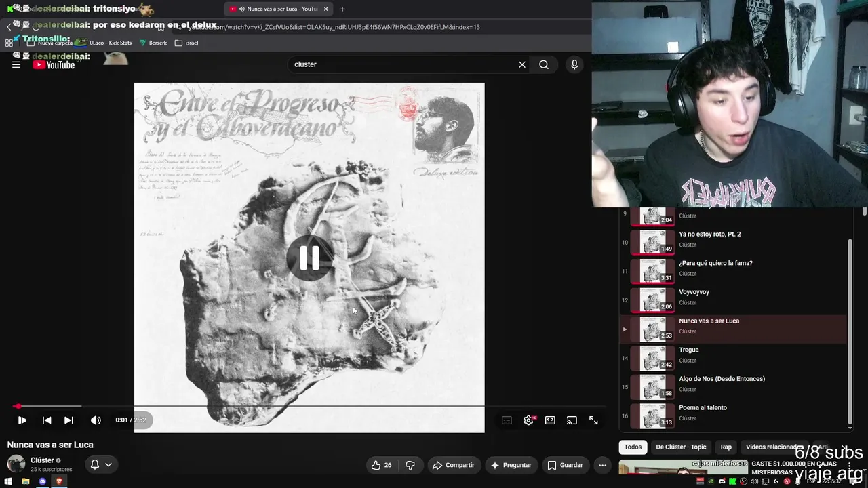Close the YouTube browser tab
Screen dimensions: 868x488
tap(326, 9)
